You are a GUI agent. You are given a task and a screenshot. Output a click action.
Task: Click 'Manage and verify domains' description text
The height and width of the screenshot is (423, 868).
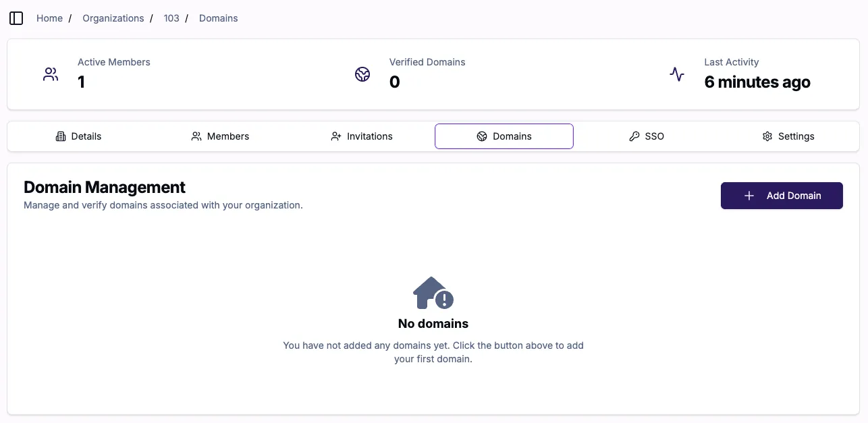pyautogui.click(x=163, y=205)
